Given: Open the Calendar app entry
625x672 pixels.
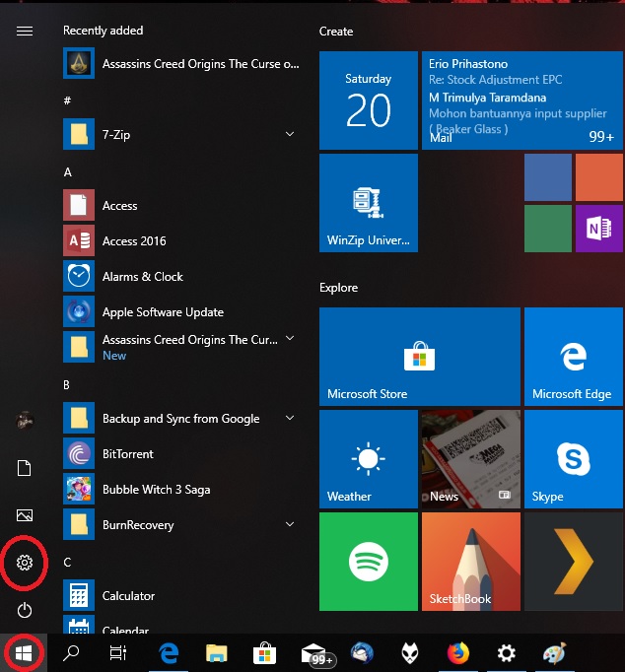Looking at the screenshot, I should pyautogui.click(x=181, y=625).
